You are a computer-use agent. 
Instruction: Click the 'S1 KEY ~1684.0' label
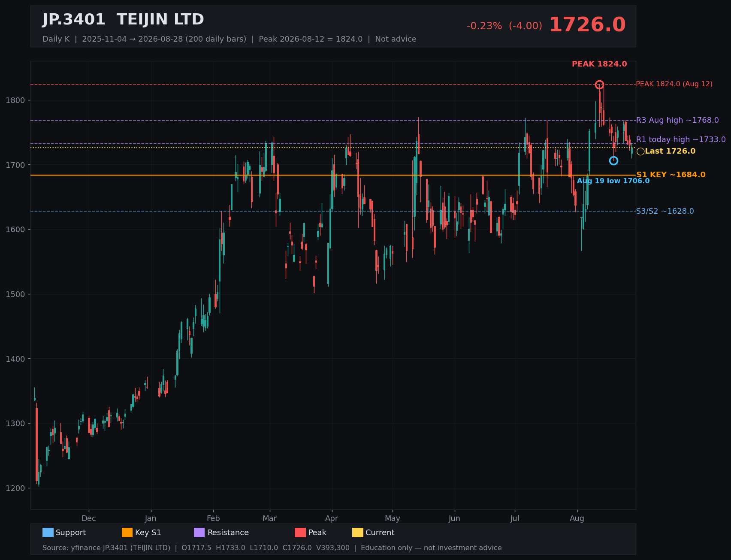tap(671, 175)
